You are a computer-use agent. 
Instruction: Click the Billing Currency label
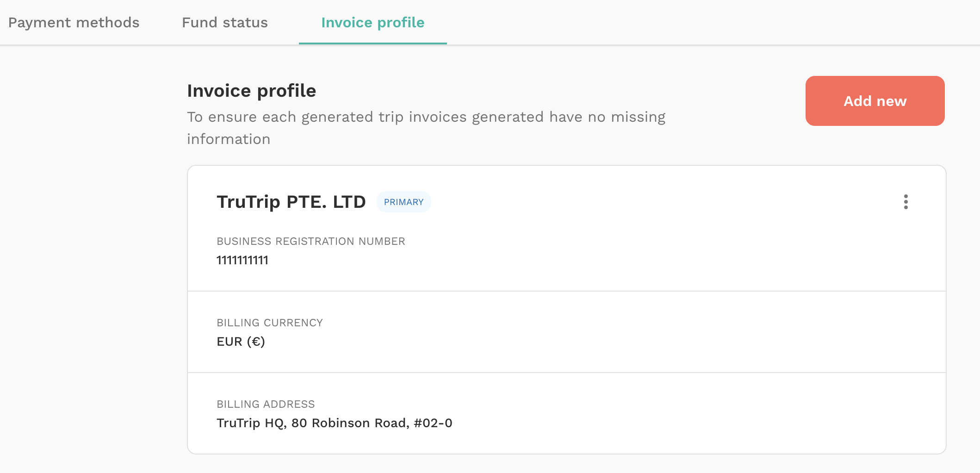pyautogui.click(x=270, y=323)
